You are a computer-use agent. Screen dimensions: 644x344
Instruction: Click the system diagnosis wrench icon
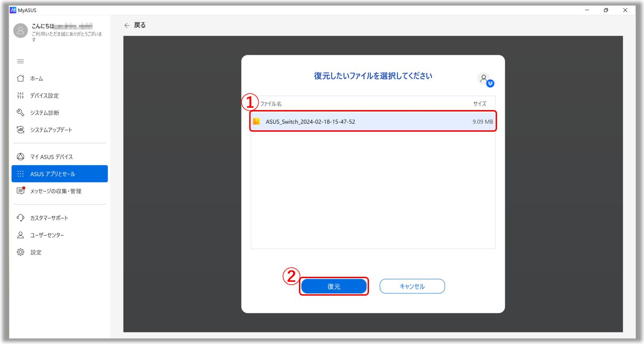coord(20,113)
